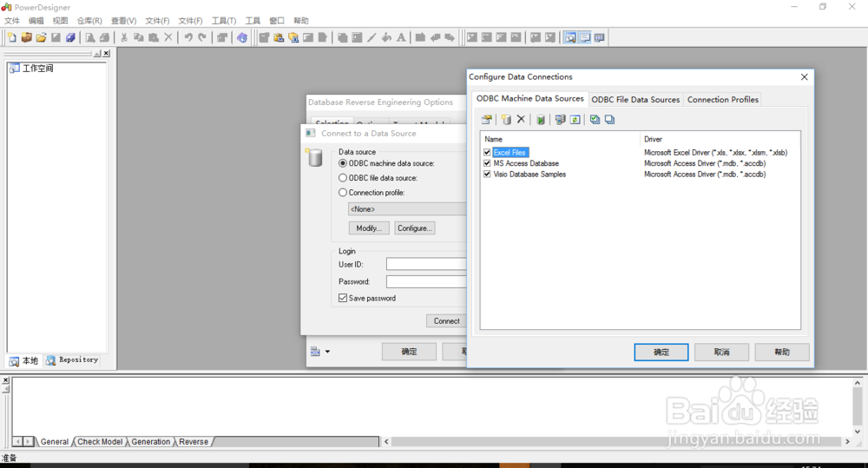Click the blue help book icon in toolbar
868x468 pixels.
[242, 37]
